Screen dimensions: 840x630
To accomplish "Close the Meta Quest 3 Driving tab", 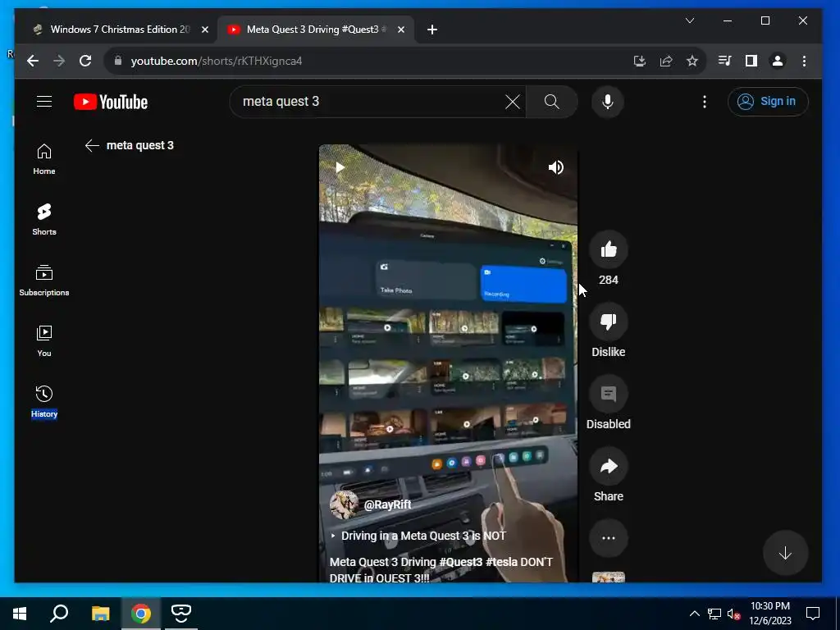I will pyautogui.click(x=400, y=30).
